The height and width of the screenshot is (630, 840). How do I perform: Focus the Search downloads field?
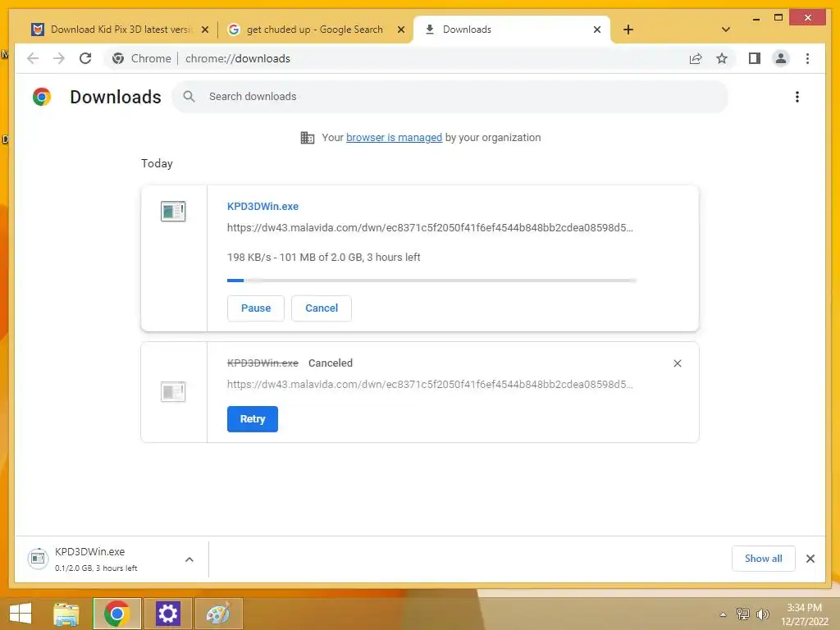click(450, 97)
